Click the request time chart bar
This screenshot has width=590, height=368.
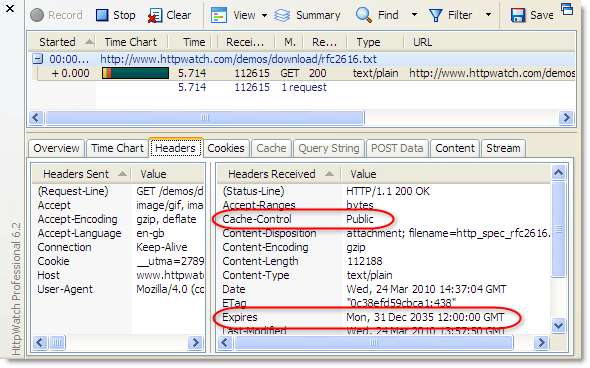[135, 73]
